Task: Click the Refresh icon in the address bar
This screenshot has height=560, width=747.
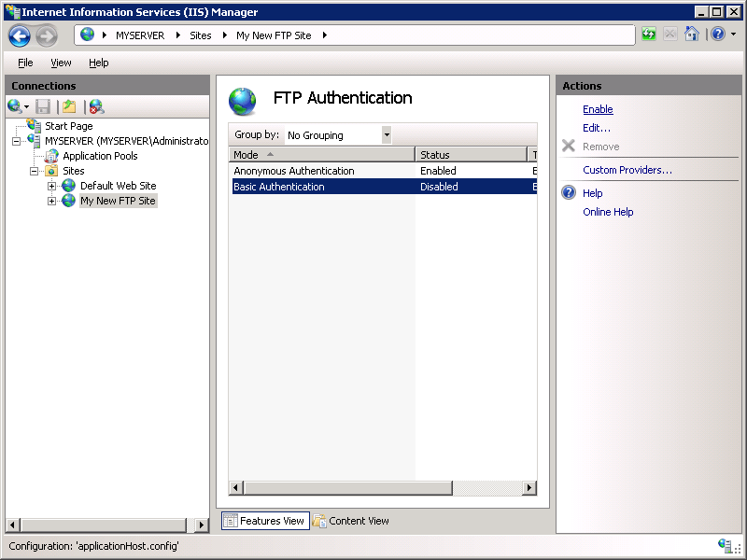Action: click(x=648, y=34)
